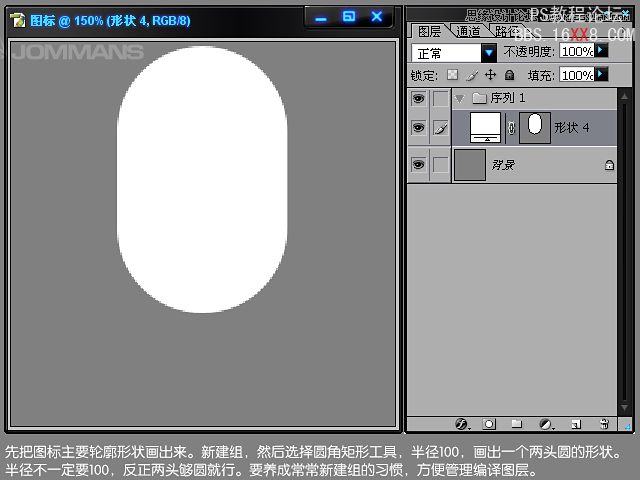Click the link icon on 形状 4 layer

pos(511,127)
